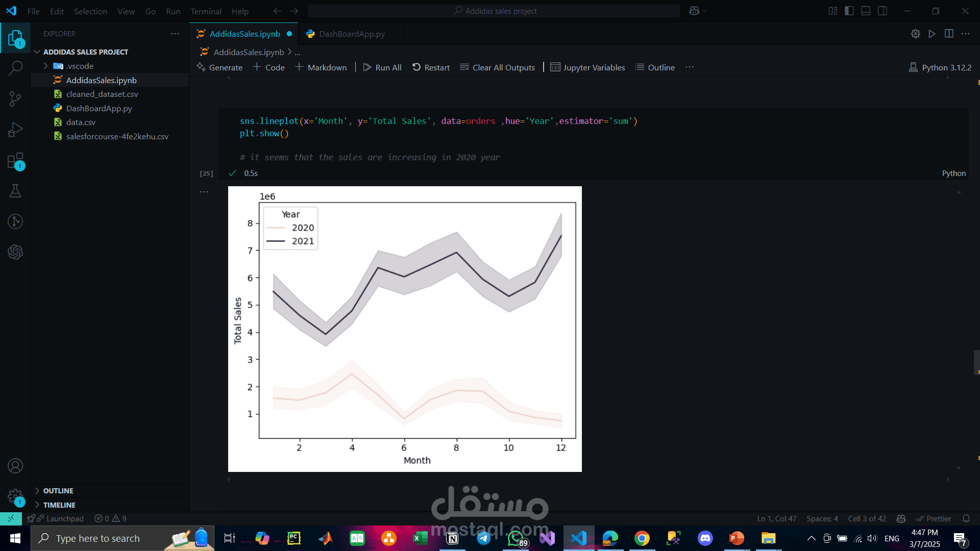Expand the OUTLINE section

click(x=58, y=491)
